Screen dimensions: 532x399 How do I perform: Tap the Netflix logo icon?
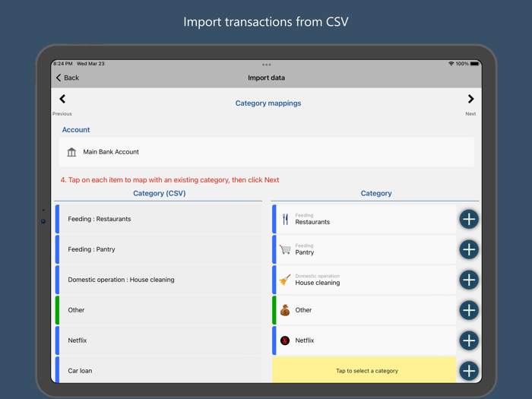point(285,340)
